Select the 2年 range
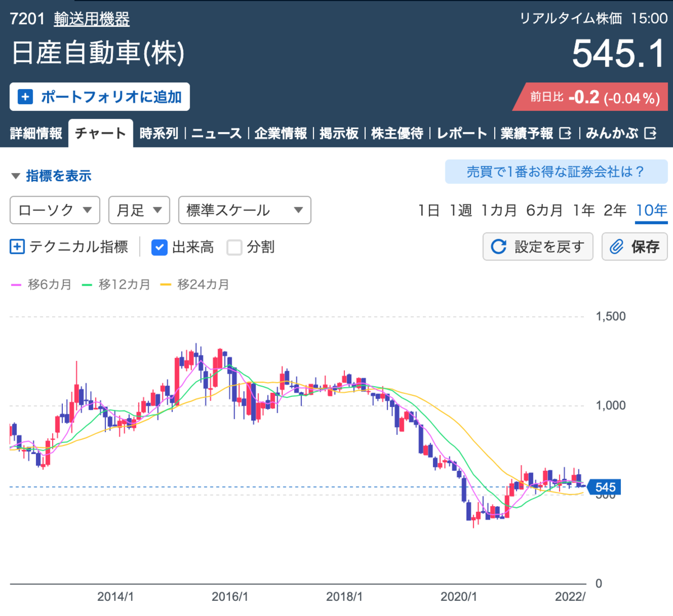The image size is (673, 616). 615,210
